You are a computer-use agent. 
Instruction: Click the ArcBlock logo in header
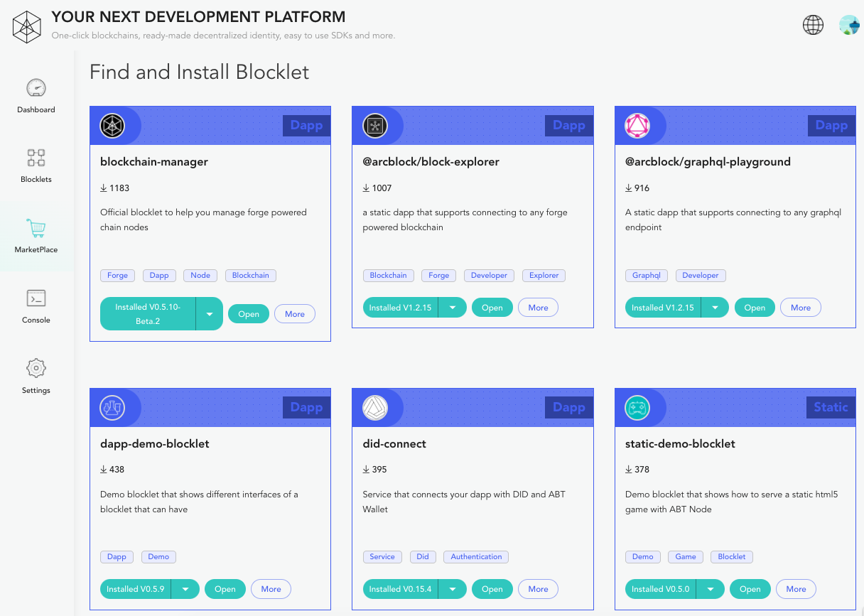[x=27, y=27]
